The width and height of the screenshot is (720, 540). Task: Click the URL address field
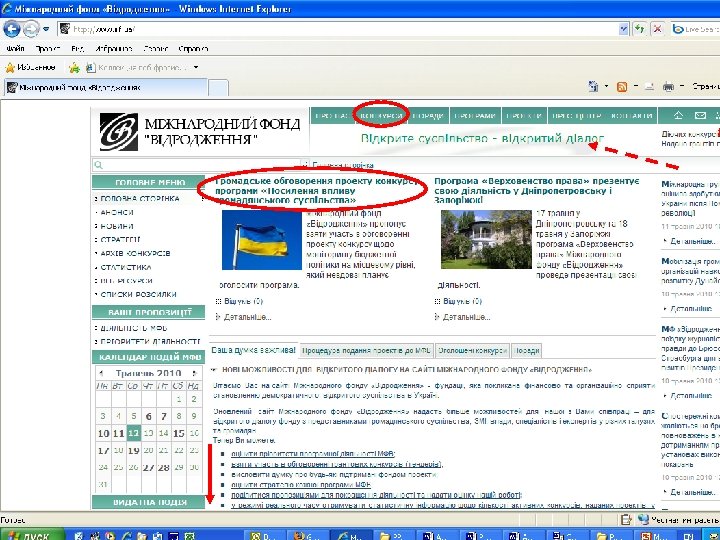pyautogui.click(x=343, y=29)
